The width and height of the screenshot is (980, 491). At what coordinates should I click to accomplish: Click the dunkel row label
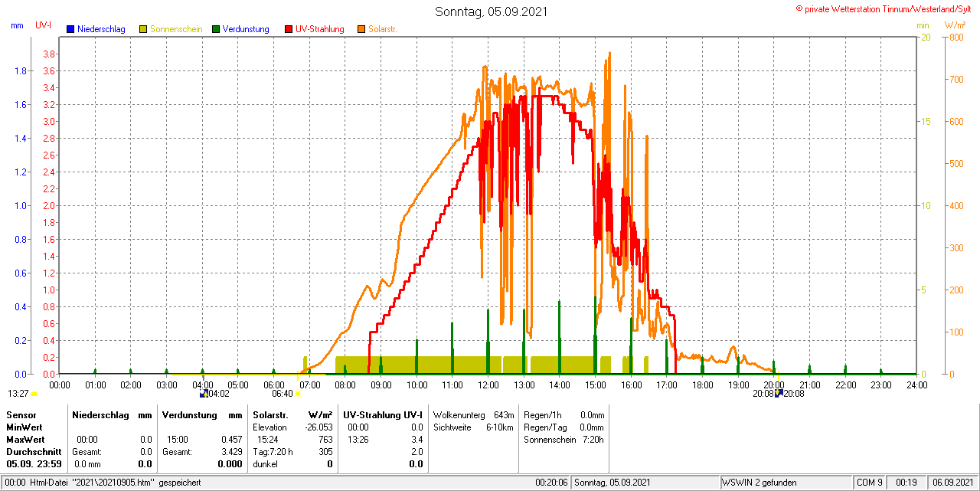pos(265,464)
